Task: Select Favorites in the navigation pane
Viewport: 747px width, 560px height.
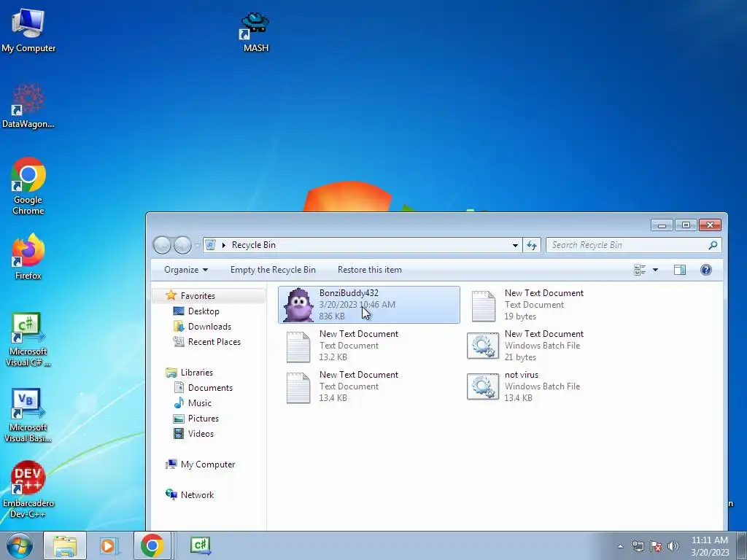Action: coord(209,296)
